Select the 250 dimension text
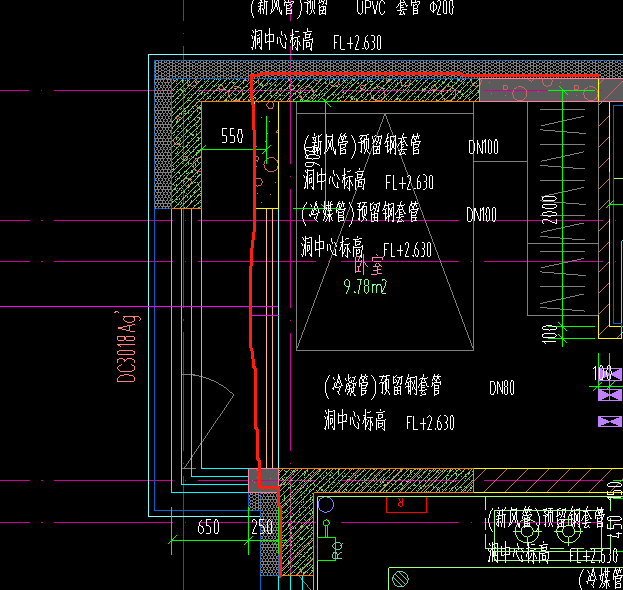Screen dimensions: 623x590 (262, 527)
